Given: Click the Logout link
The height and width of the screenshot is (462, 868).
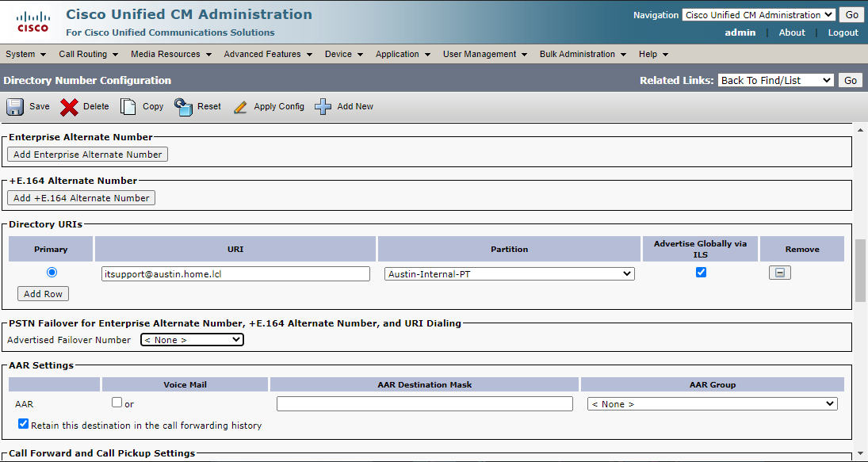Looking at the screenshot, I should click(843, 32).
